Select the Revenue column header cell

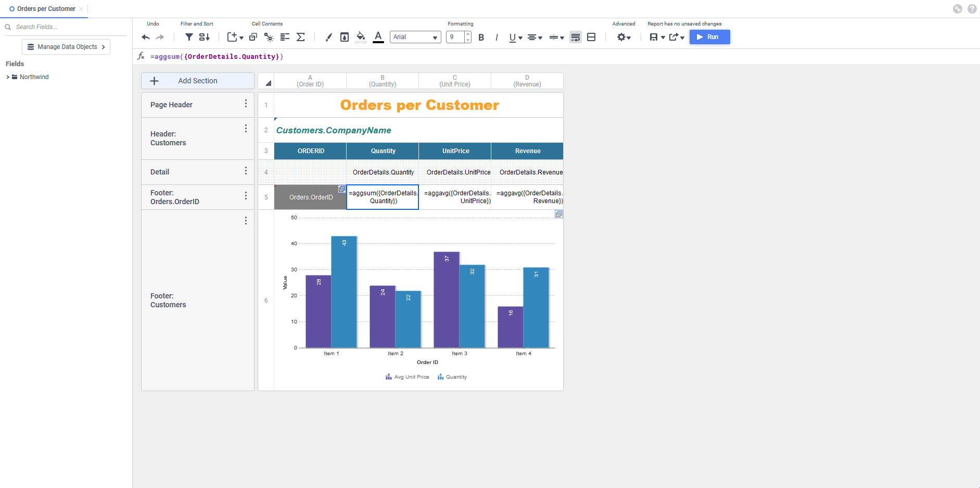point(527,151)
